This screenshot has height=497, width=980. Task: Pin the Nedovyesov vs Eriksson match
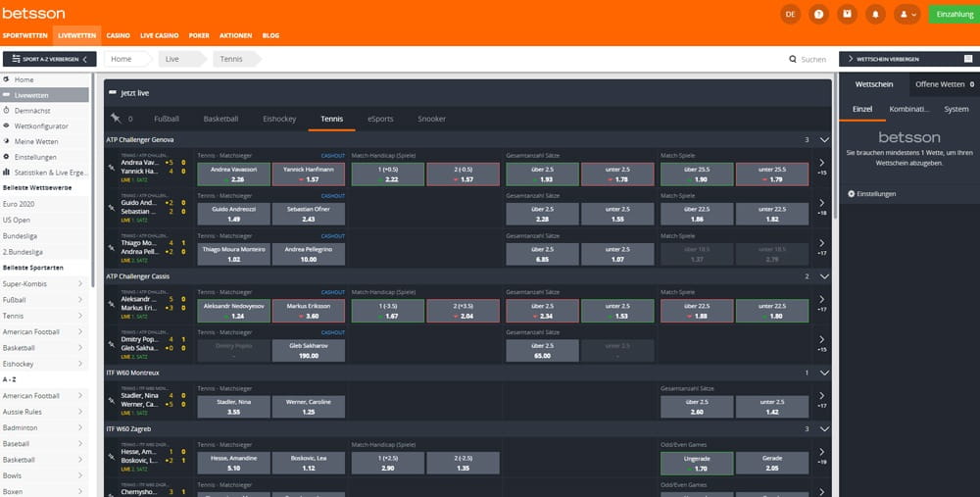click(x=112, y=305)
